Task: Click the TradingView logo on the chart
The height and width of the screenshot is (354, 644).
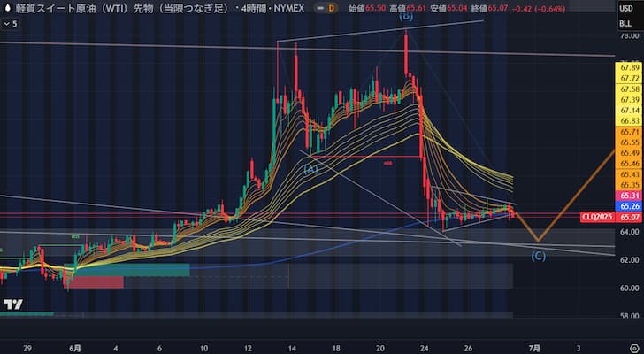Action: [13, 304]
